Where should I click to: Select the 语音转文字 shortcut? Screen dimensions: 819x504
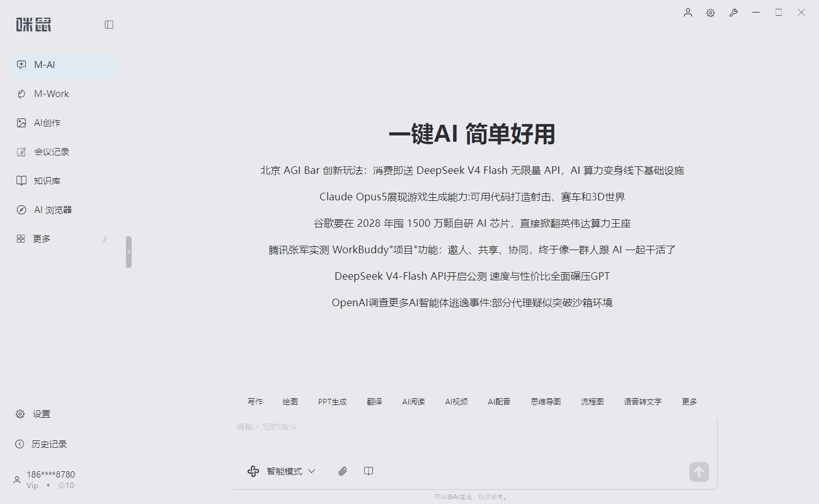pyautogui.click(x=643, y=401)
